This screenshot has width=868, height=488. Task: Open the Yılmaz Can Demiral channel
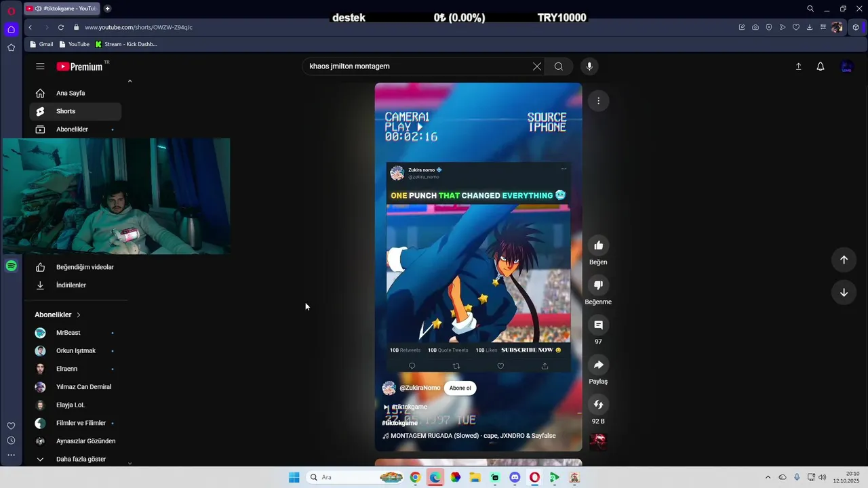[75, 387]
